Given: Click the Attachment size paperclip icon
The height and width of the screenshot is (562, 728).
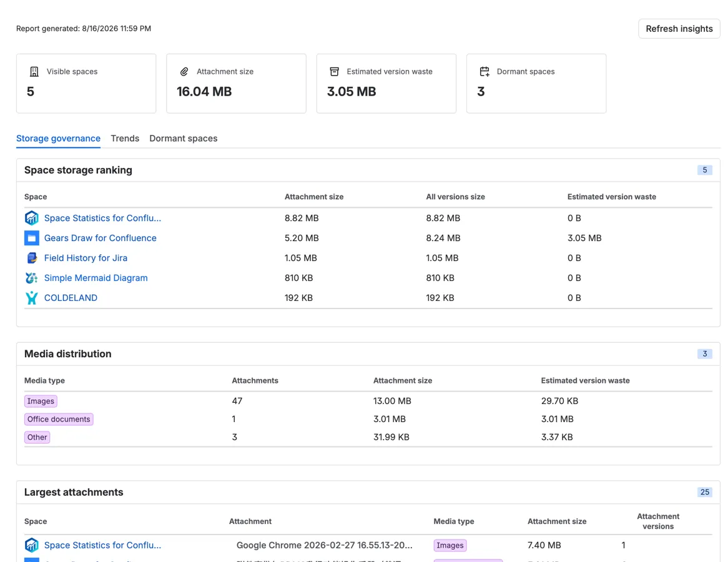Looking at the screenshot, I should pyautogui.click(x=184, y=72).
